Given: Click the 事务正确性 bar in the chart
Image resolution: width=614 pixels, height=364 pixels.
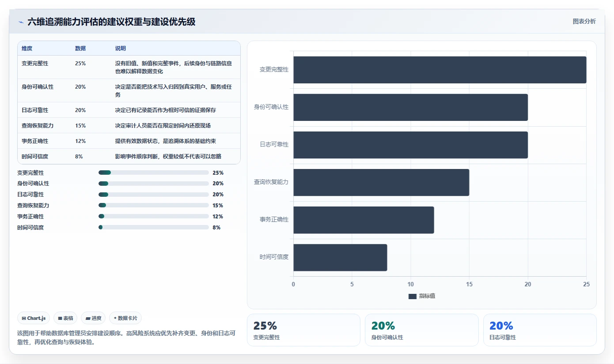Looking at the screenshot, I should point(364,220).
